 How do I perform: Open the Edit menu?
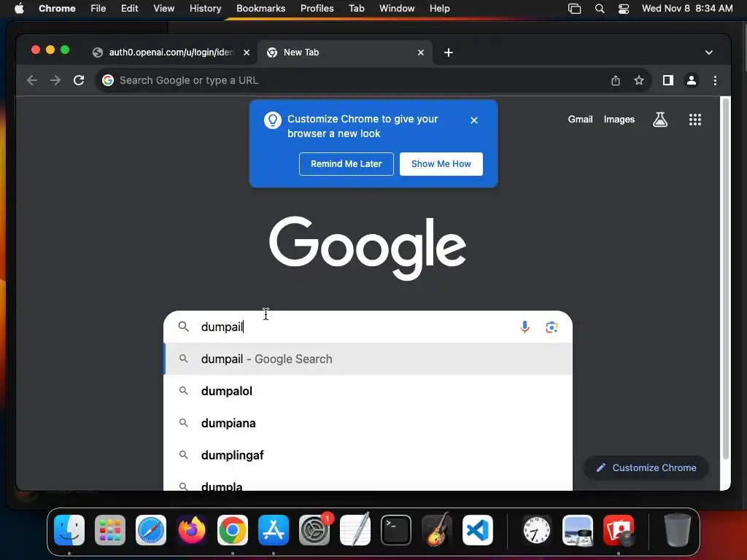click(x=129, y=8)
